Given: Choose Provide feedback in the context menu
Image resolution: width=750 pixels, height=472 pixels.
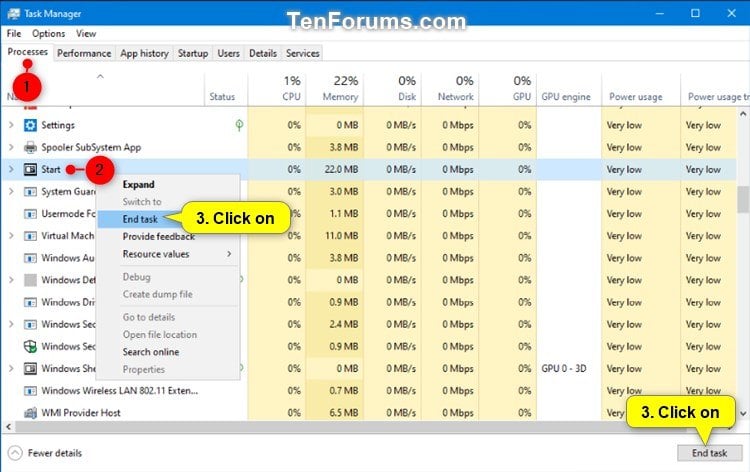Looking at the screenshot, I should click(159, 236).
